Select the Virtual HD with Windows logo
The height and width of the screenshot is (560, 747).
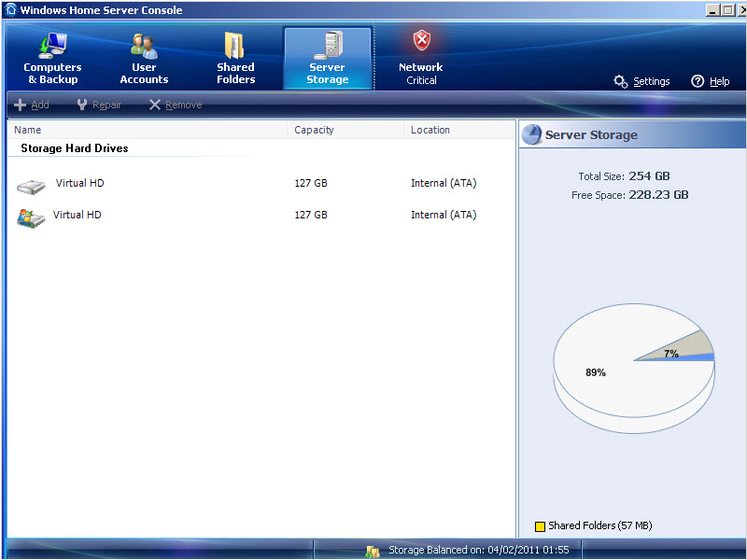31,218
